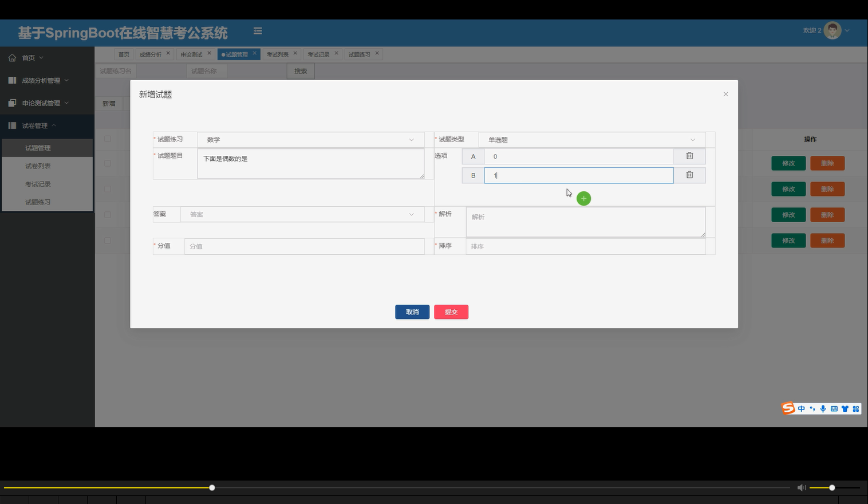Image resolution: width=868 pixels, height=504 pixels.
Task: Open the Sogou on-screen keyboard icon
Action: pos(834,408)
